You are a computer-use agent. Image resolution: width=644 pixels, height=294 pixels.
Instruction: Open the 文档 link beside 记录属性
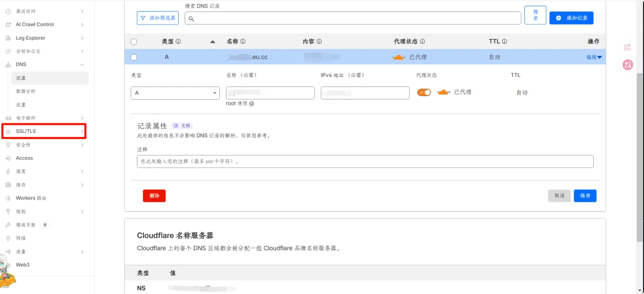pyautogui.click(x=182, y=126)
